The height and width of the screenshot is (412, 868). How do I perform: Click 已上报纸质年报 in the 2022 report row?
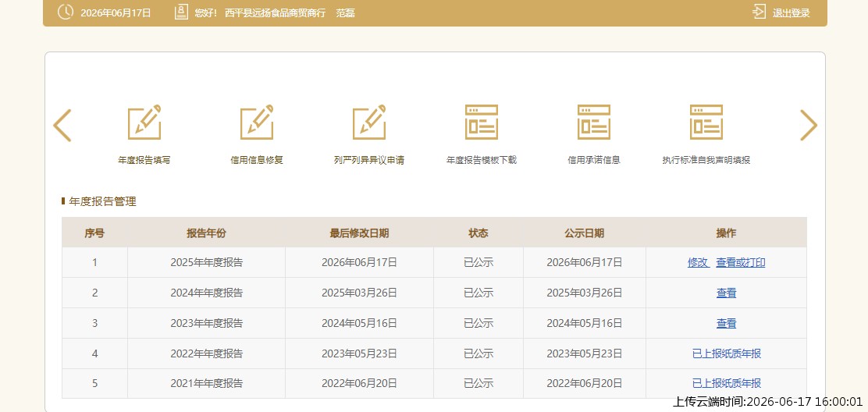tap(726, 353)
